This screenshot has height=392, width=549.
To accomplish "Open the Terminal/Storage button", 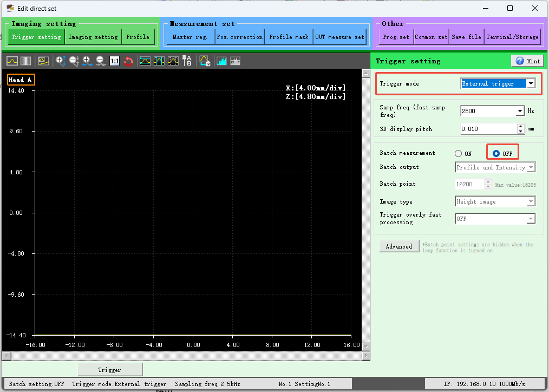I will 513,37.
